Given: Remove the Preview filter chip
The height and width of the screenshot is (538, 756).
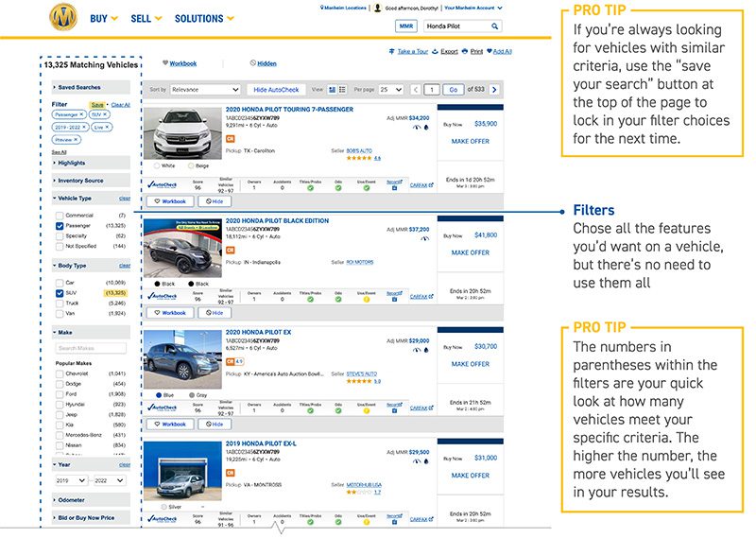Looking at the screenshot, I should pyautogui.click(x=76, y=139).
